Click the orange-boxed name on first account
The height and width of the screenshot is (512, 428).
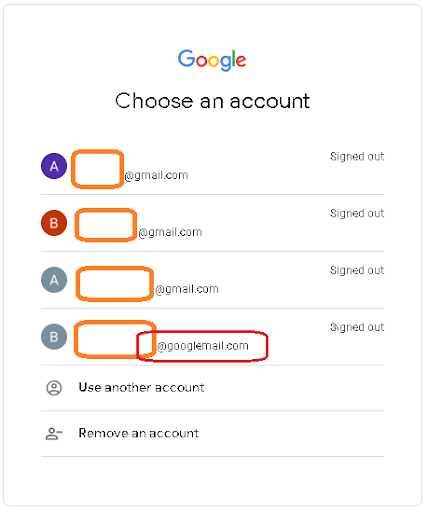(97, 169)
